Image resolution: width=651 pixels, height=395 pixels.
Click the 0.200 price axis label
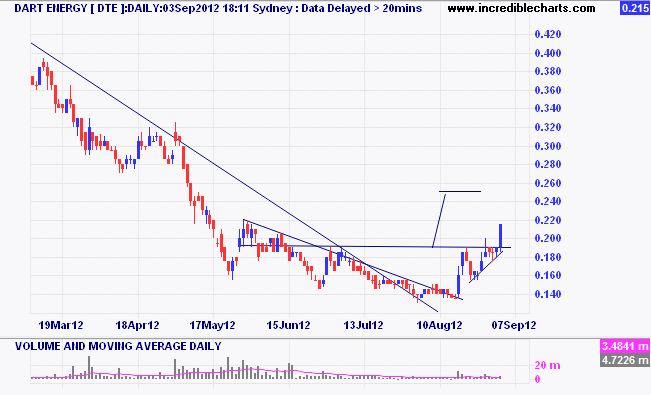tap(548, 238)
